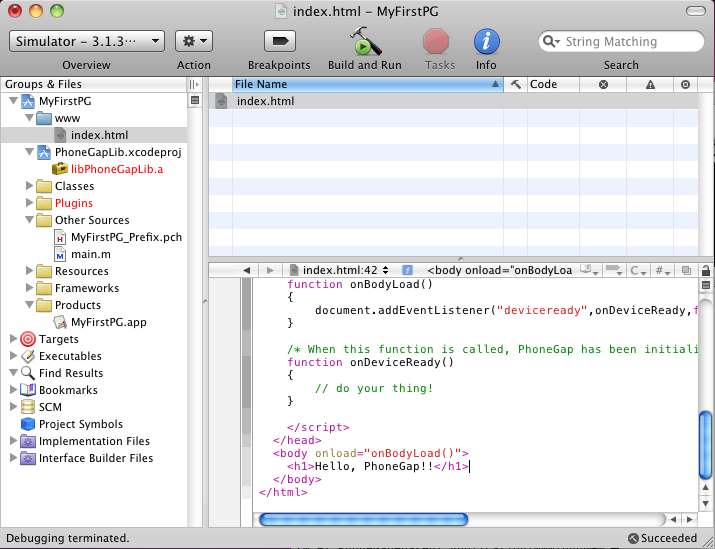Click the String Matching search field
Image resolution: width=715 pixels, height=549 pixels.
click(x=621, y=41)
